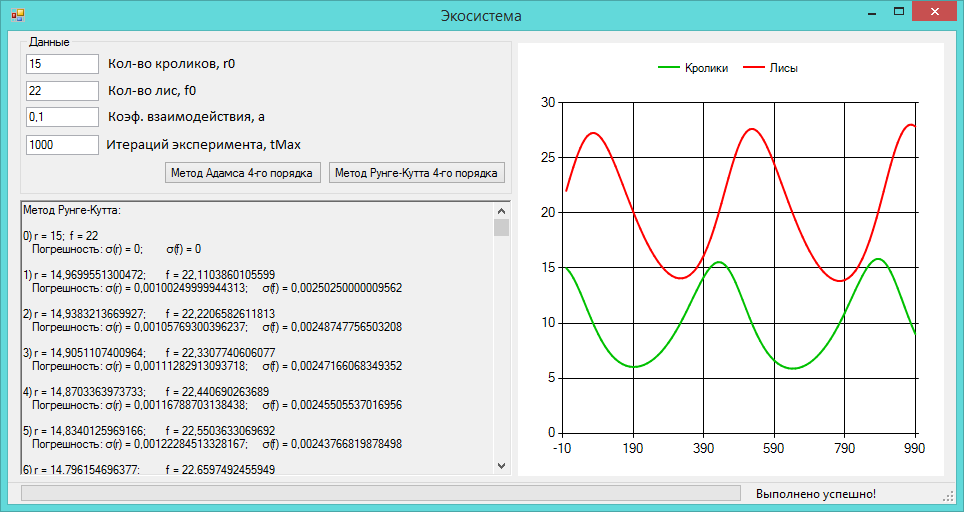Run Метод Адамса 4-го порядка
Screen dimensions: 964x512
(x=242, y=173)
